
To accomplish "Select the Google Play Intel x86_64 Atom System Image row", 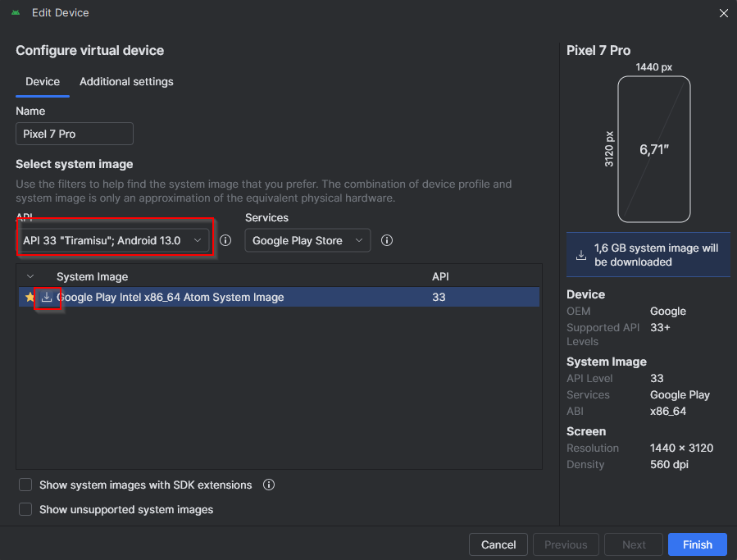I will click(279, 297).
